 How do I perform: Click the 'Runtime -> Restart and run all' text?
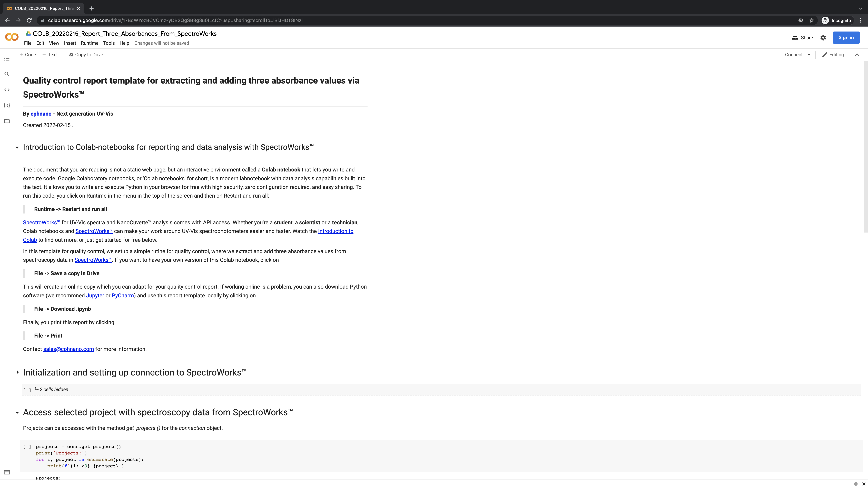(70, 209)
